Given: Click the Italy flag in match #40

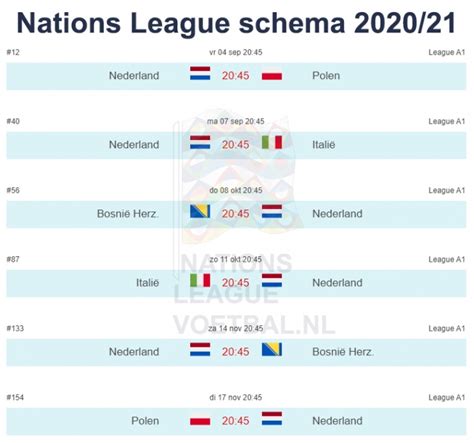Looking at the screenshot, I should click(x=272, y=142).
